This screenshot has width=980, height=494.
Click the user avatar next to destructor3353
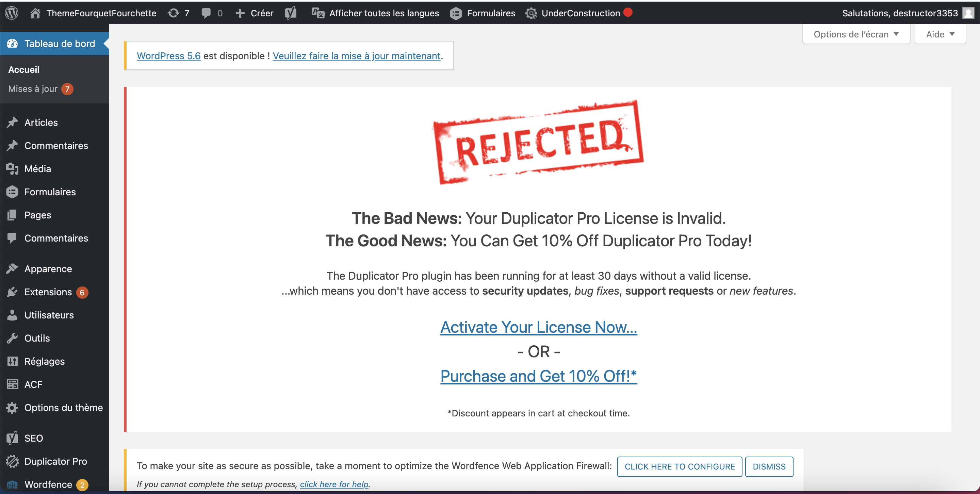coord(968,13)
